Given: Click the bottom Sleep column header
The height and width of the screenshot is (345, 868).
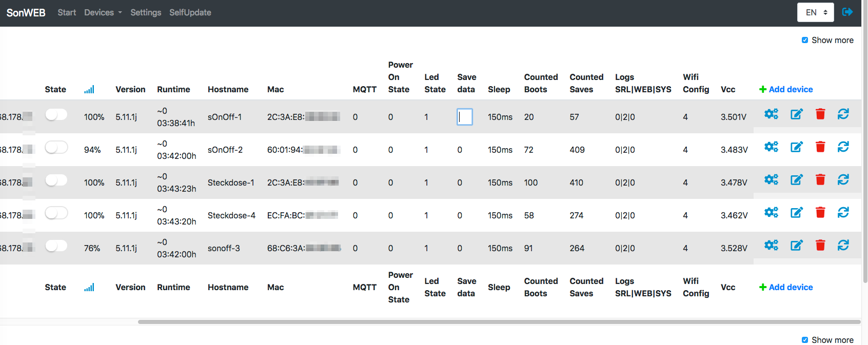Looking at the screenshot, I should pos(499,287).
